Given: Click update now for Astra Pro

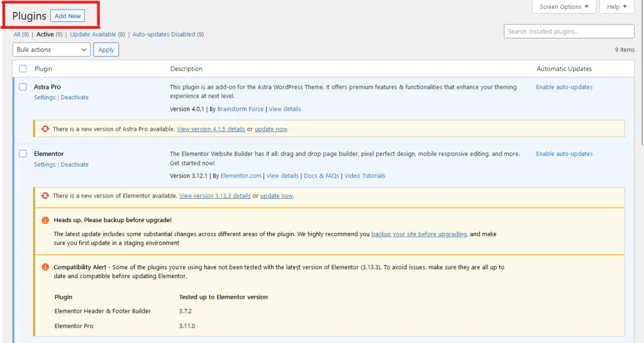Looking at the screenshot, I should 270,129.
